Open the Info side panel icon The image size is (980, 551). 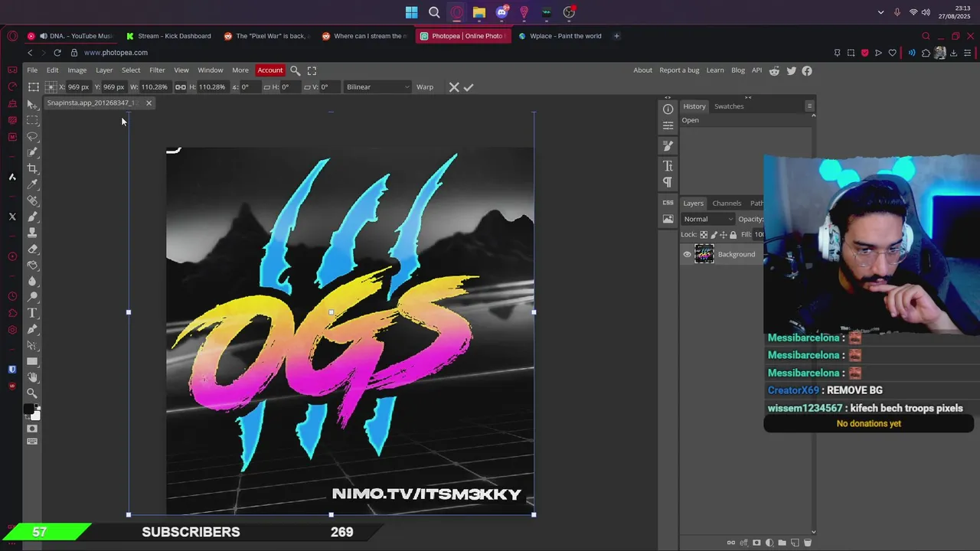point(668,109)
